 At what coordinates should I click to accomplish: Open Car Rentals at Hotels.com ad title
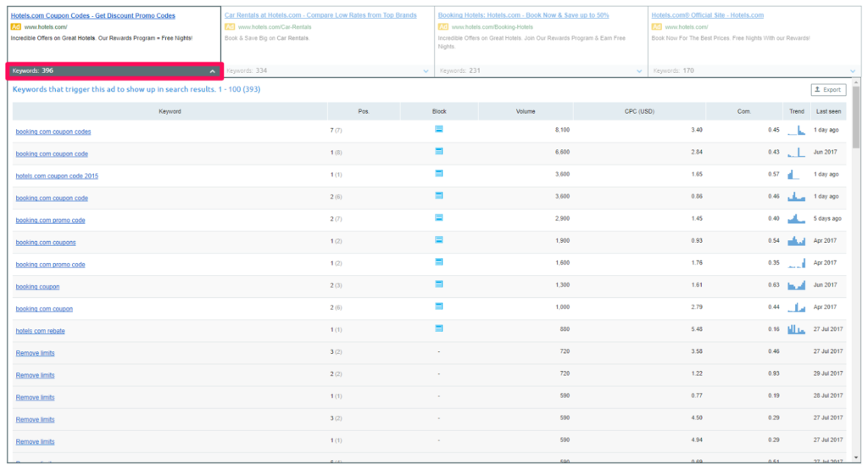(x=320, y=15)
